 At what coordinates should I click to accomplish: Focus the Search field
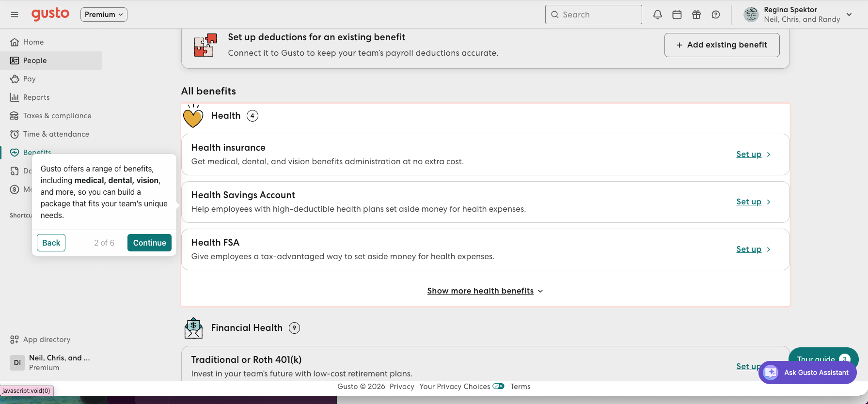(594, 15)
